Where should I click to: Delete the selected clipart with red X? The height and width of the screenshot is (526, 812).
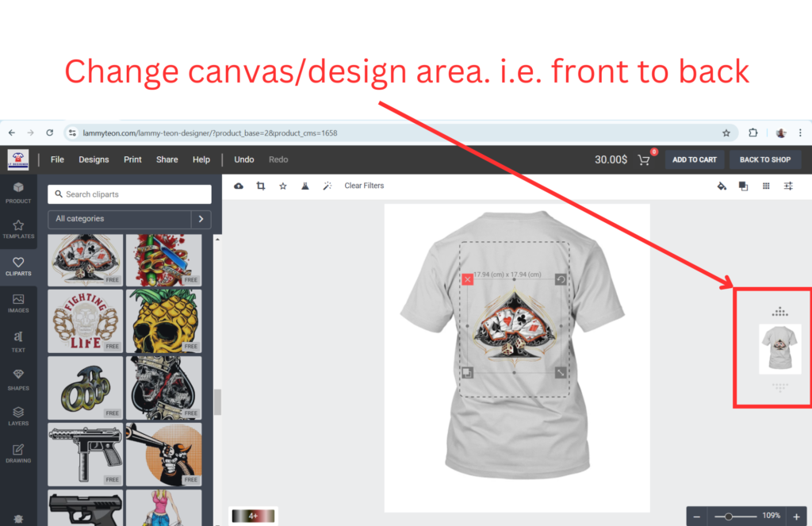pos(468,279)
